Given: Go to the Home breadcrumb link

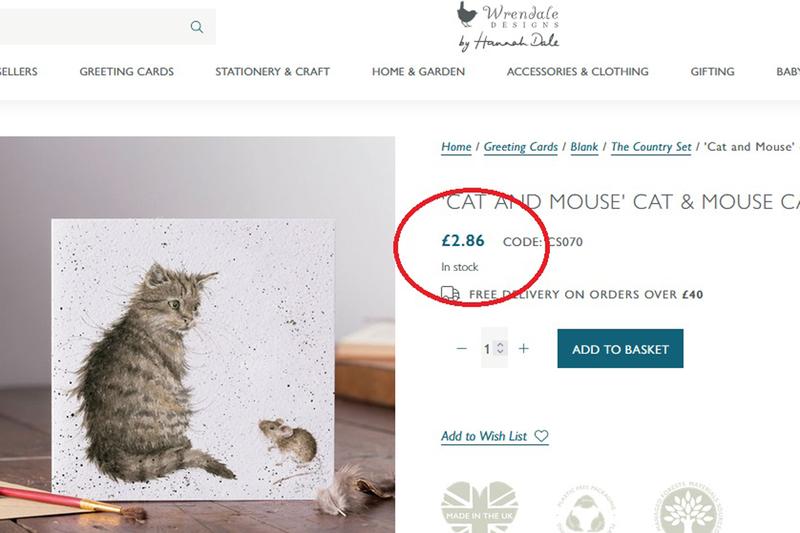Looking at the screenshot, I should (x=456, y=147).
